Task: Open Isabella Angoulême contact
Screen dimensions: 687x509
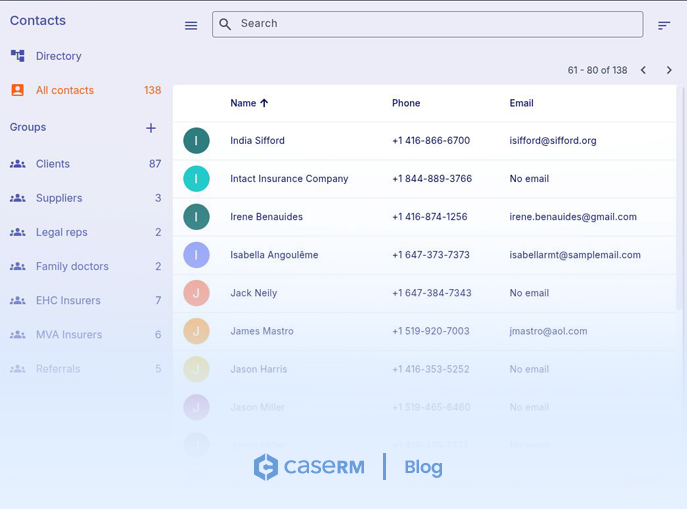Action: 274,255
